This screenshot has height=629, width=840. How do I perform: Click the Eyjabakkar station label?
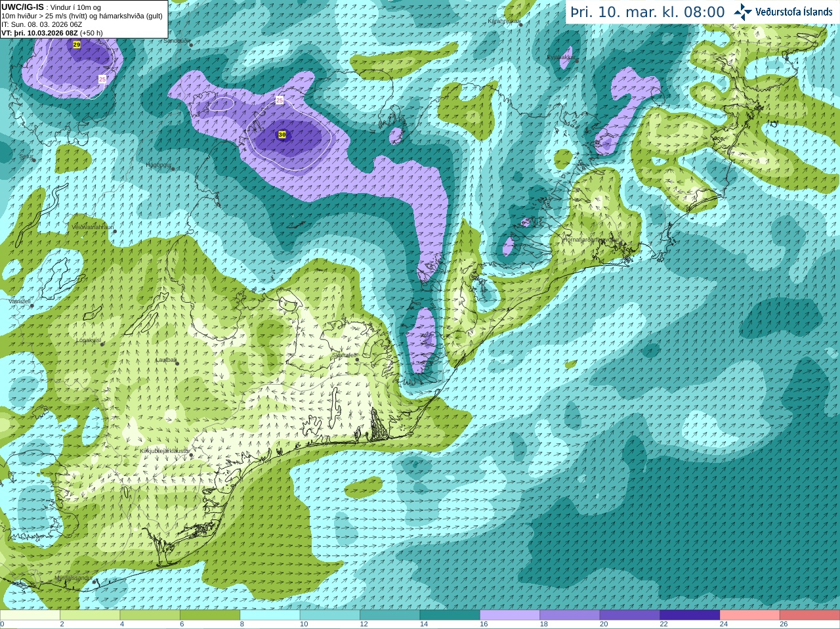click(x=561, y=57)
